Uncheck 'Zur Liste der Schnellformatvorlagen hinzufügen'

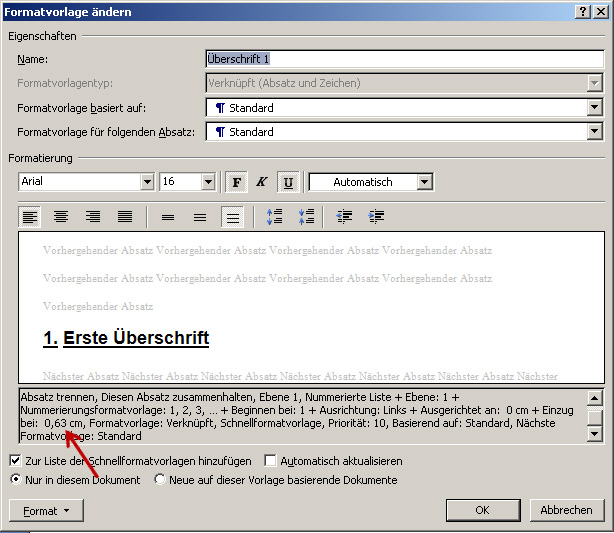(15, 461)
